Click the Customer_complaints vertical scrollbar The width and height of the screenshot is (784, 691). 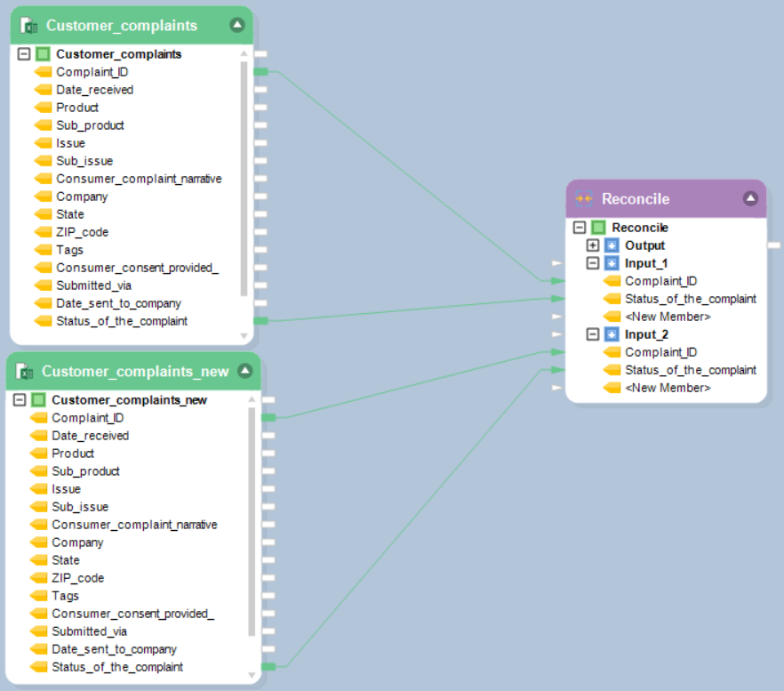point(244,178)
